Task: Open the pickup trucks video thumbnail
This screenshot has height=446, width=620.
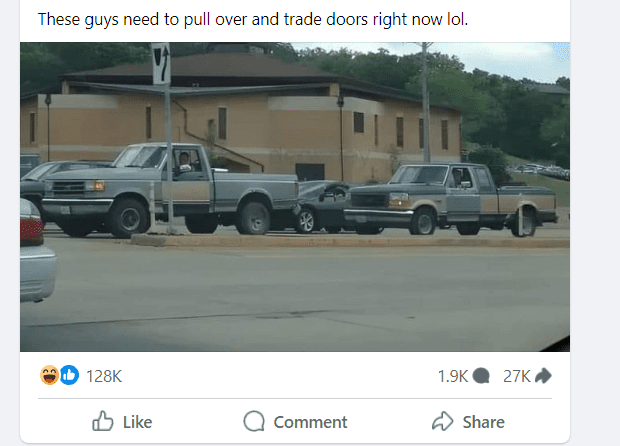Action: [295, 197]
